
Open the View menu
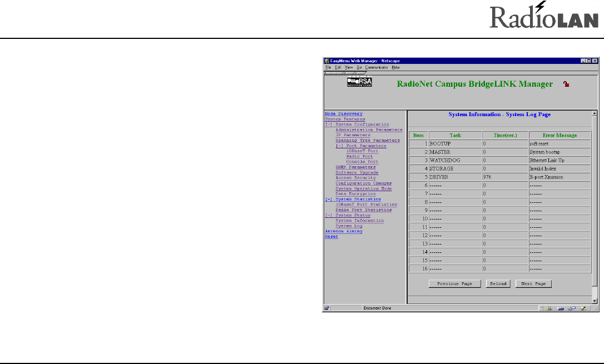click(x=349, y=67)
